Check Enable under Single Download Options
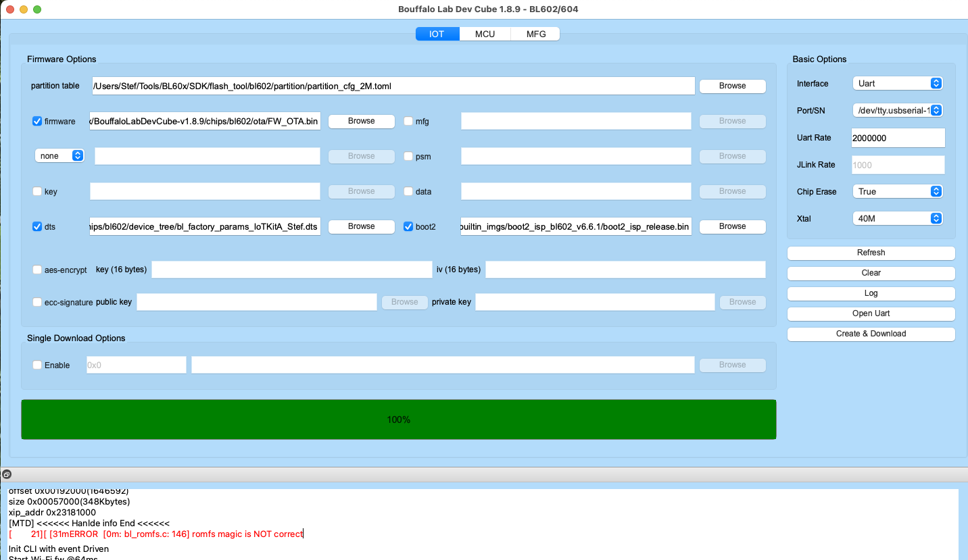This screenshot has height=560, width=968. (37, 365)
